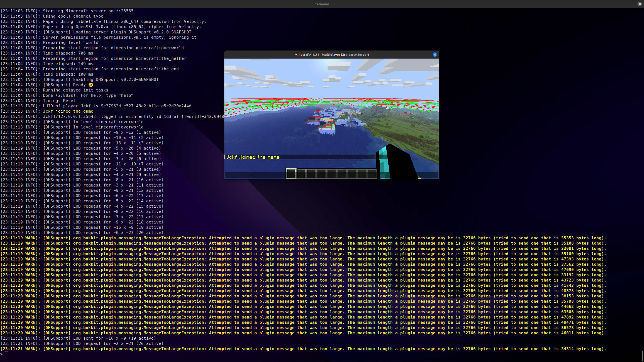Image resolution: width=644 pixels, height=362 pixels.
Task: Click 'UUID of player Jckf' log line
Action: [96, 106]
